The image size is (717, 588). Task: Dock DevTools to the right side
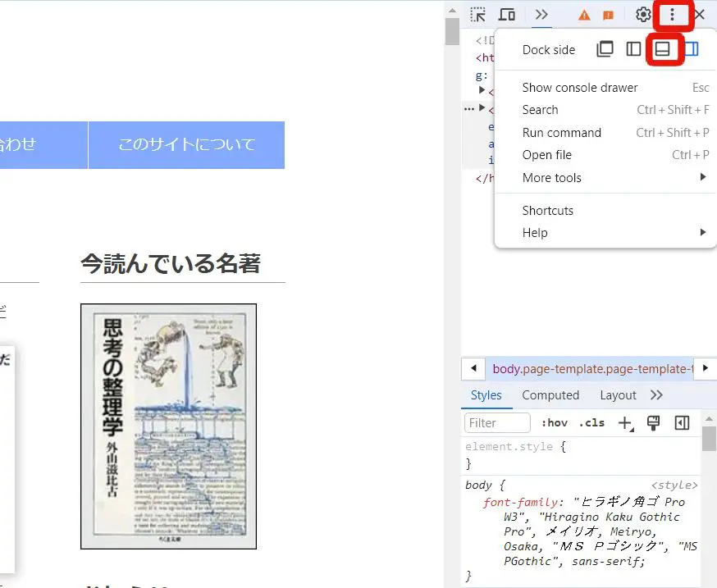[691, 49]
